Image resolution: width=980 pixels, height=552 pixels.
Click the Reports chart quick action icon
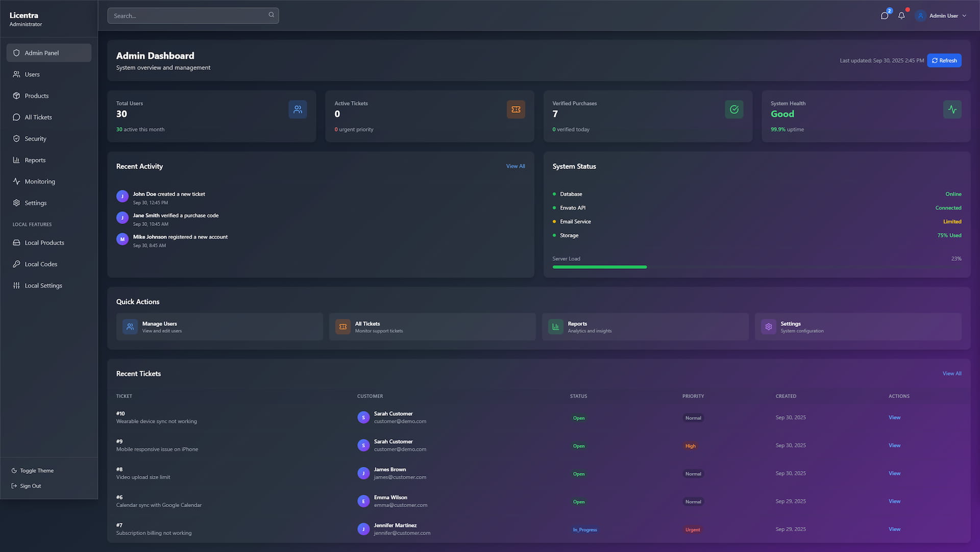[x=555, y=327]
